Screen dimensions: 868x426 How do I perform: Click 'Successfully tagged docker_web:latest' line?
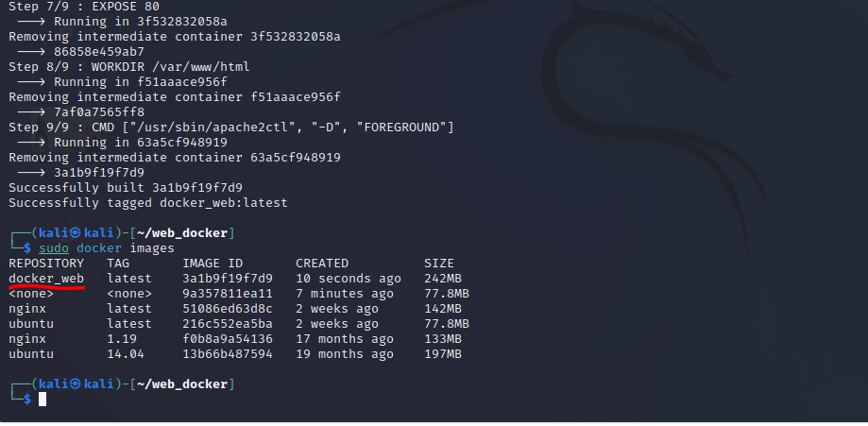click(x=148, y=203)
